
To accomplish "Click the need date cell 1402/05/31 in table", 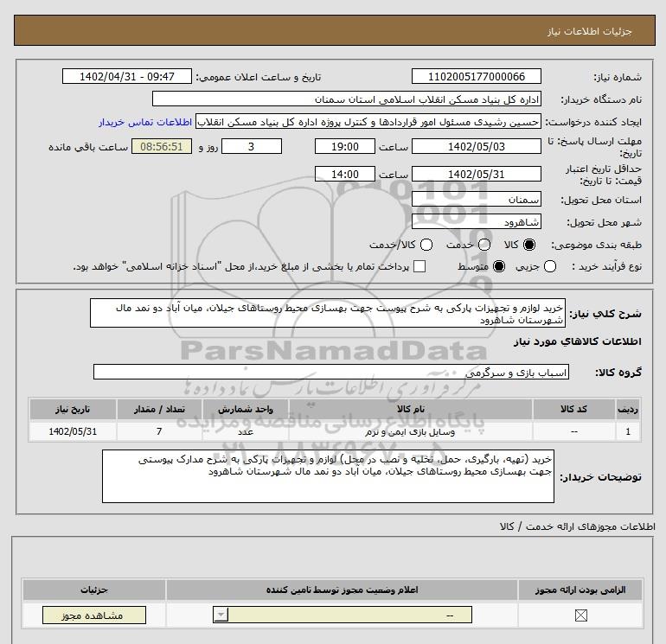I will click(x=73, y=431).
